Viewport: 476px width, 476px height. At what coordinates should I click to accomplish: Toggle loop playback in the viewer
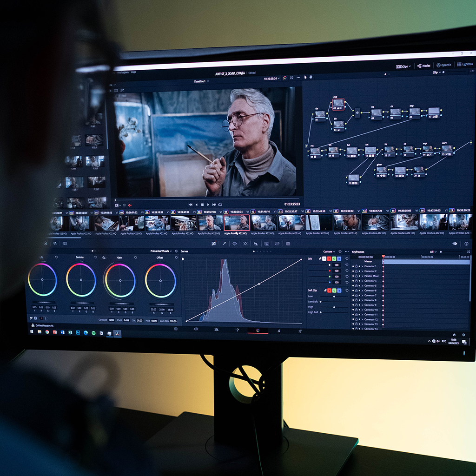(220, 205)
